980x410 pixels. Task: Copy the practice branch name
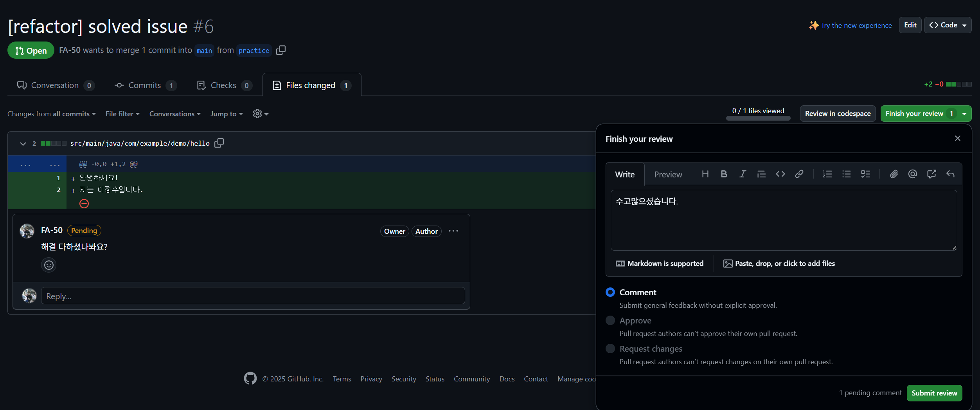click(x=281, y=50)
